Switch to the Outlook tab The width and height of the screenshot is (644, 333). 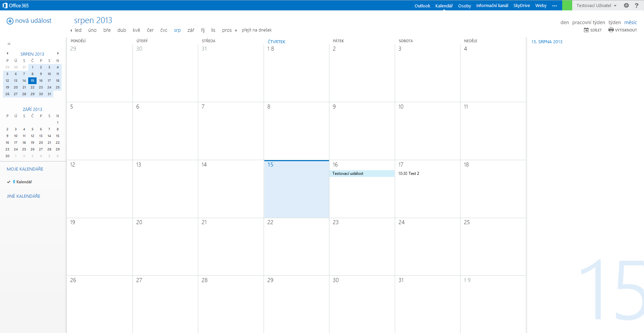point(422,6)
